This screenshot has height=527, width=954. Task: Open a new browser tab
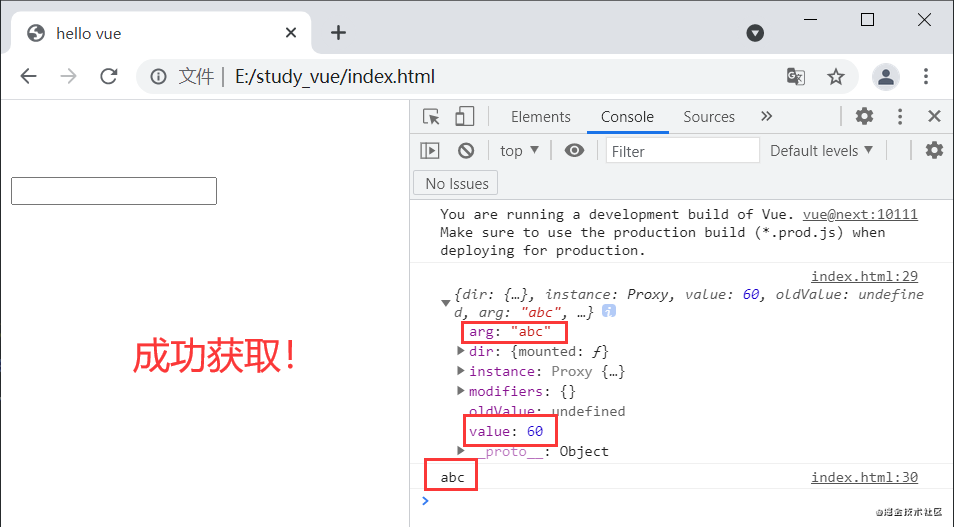pyautogui.click(x=338, y=33)
